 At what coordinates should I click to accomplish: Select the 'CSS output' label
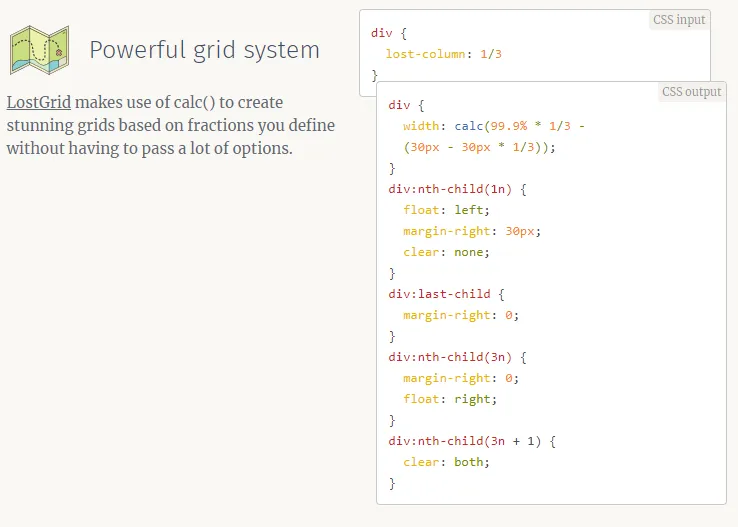pyautogui.click(x=691, y=92)
